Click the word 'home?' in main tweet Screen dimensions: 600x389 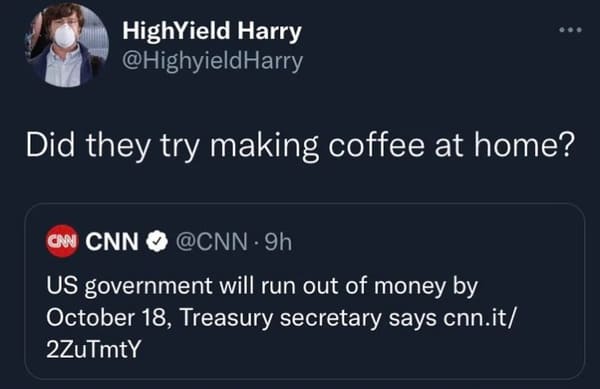[525, 145]
